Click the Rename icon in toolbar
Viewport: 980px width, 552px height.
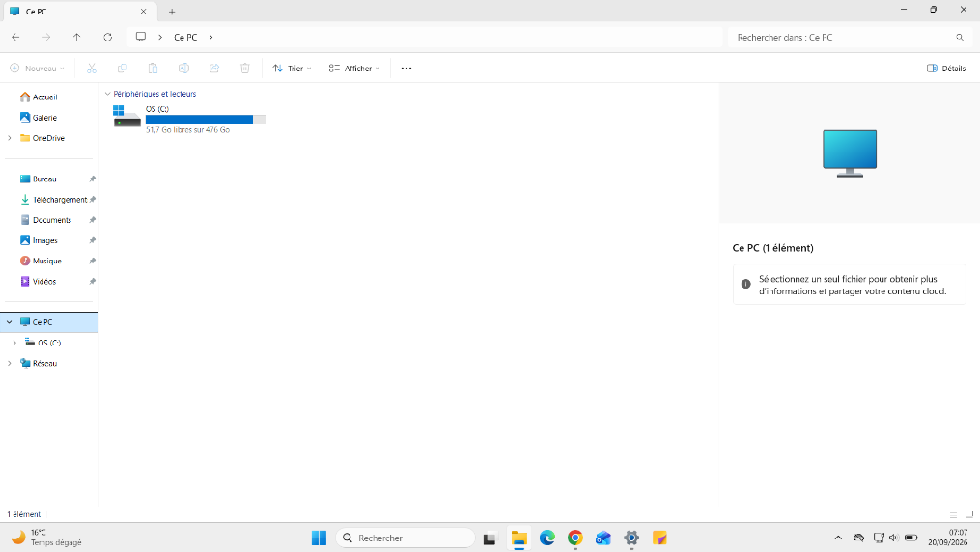point(183,69)
